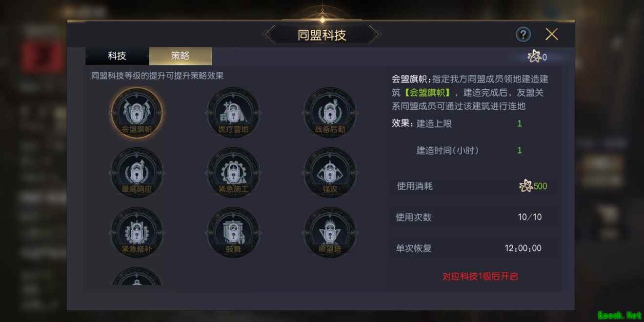The image size is (644, 322).
Task: Click the alliance tech points counter
Action: click(538, 57)
